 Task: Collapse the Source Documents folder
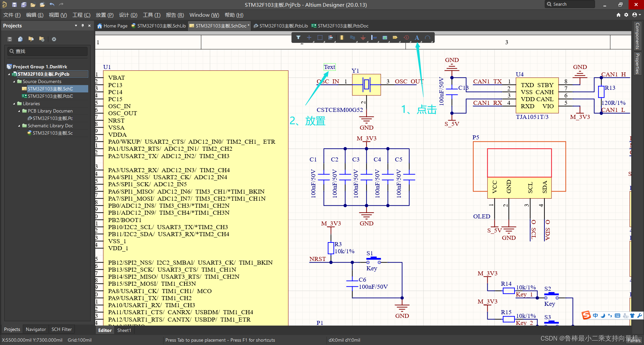(x=14, y=82)
